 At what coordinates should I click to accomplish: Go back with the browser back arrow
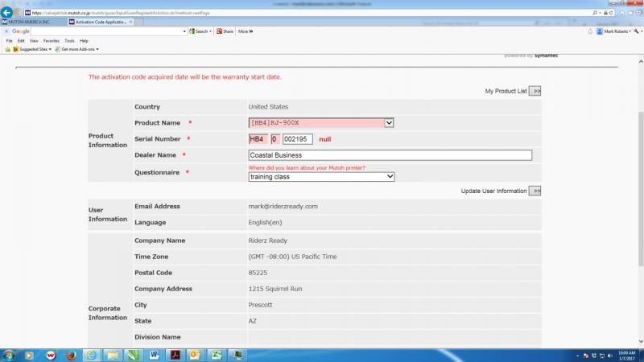(x=6, y=12)
